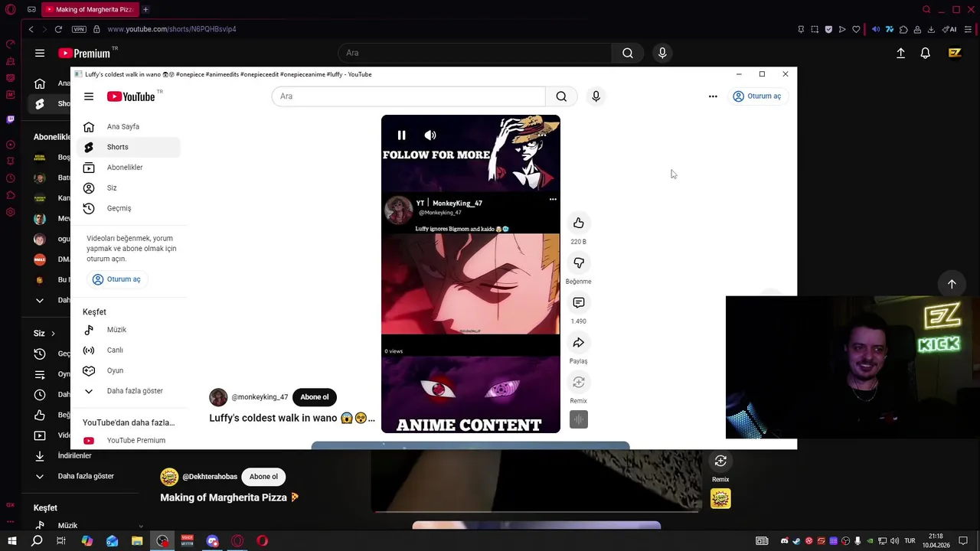Open the @Dekhterahobas channel link
980x551 pixels.
[210, 477]
